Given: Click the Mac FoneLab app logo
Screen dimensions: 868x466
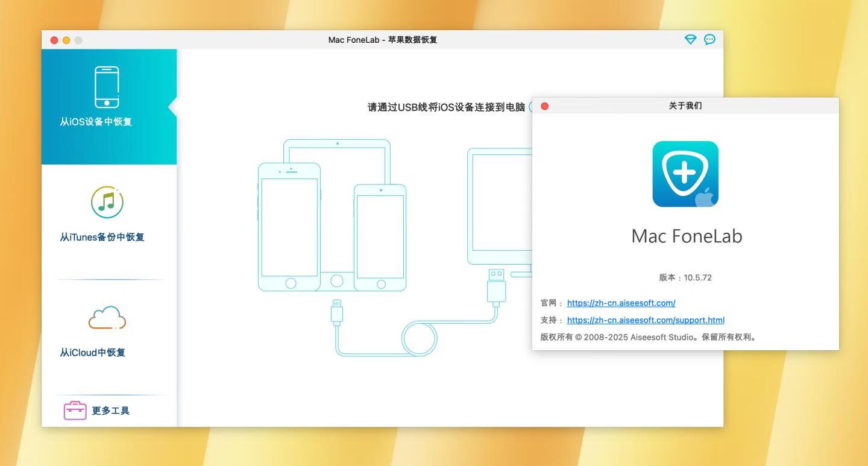Looking at the screenshot, I should pos(685,174).
